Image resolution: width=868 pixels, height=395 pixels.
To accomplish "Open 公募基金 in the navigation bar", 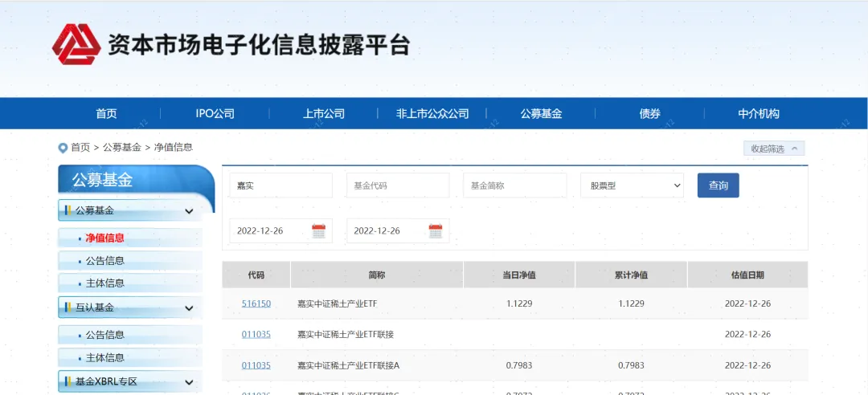I will point(541,113).
